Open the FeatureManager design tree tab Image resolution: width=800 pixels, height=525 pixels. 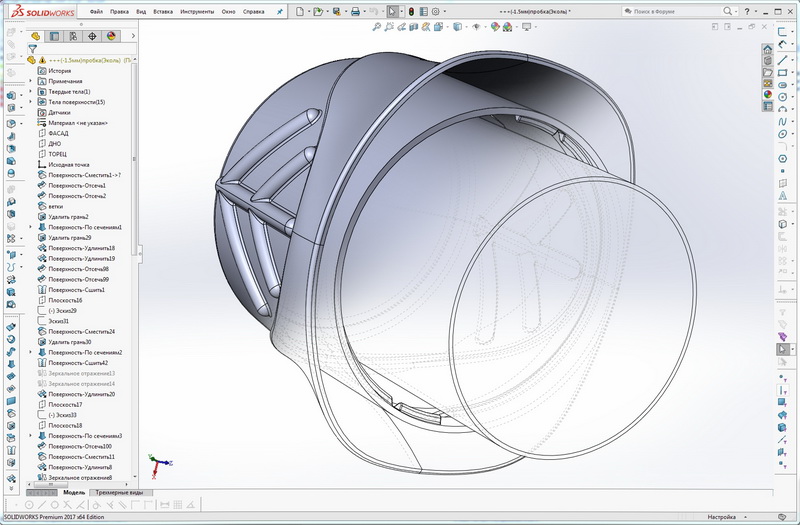(x=35, y=36)
